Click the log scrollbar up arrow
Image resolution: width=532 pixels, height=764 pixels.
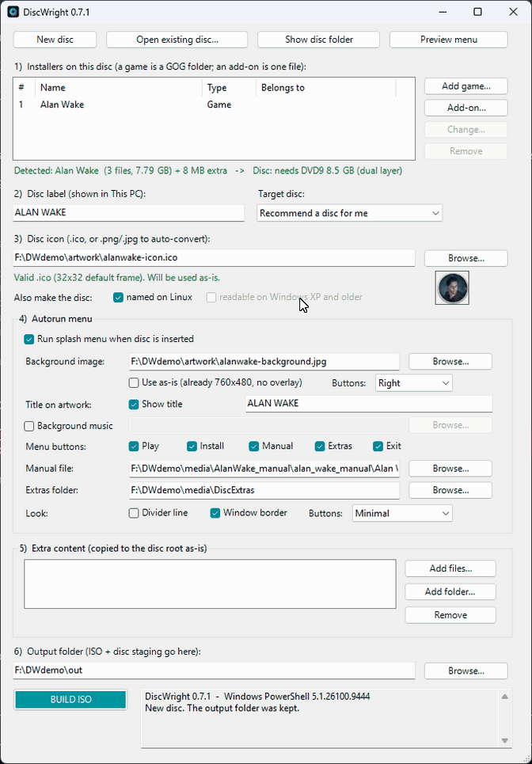point(505,697)
